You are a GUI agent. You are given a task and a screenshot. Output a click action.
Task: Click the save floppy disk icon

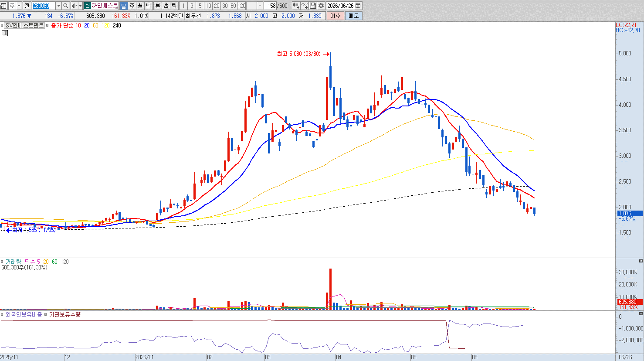[x=313, y=6]
